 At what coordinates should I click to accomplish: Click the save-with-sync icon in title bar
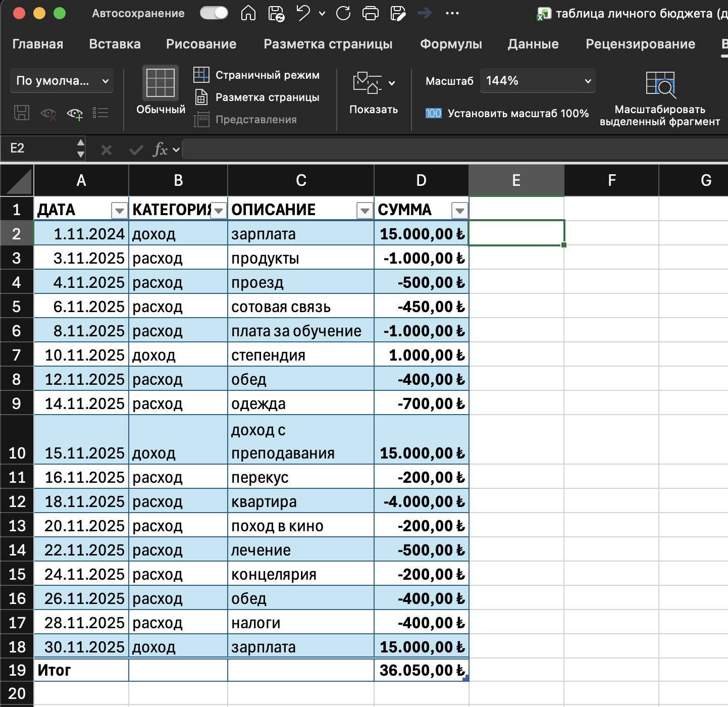coord(276,13)
